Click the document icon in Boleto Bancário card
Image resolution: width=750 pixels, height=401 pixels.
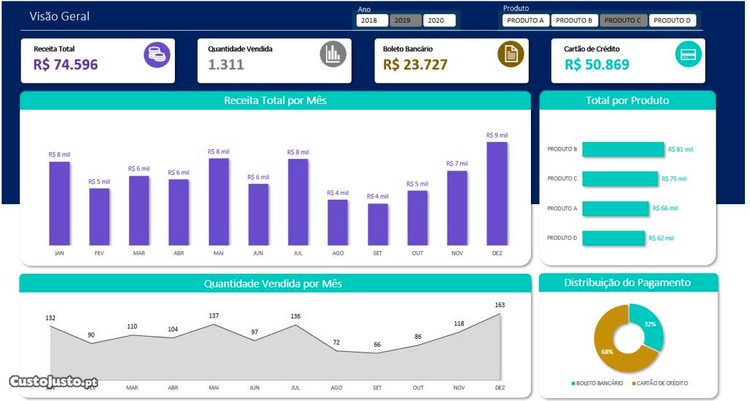click(x=510, y=56)
